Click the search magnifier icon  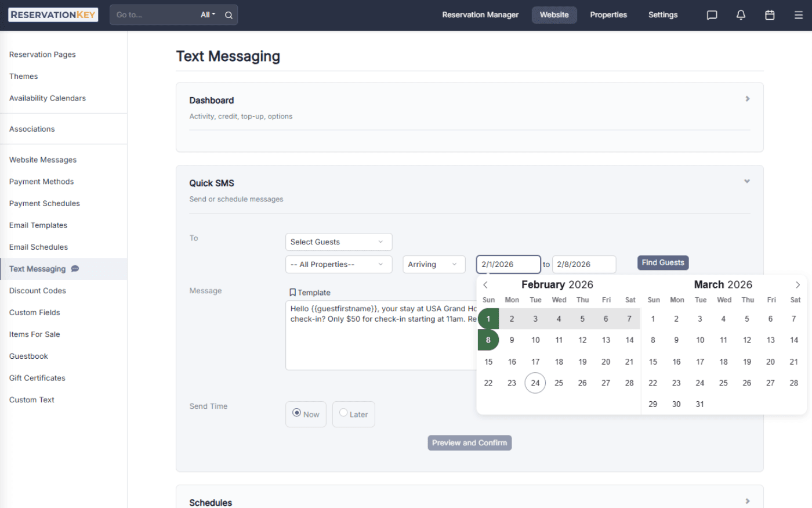click(229, 15)
